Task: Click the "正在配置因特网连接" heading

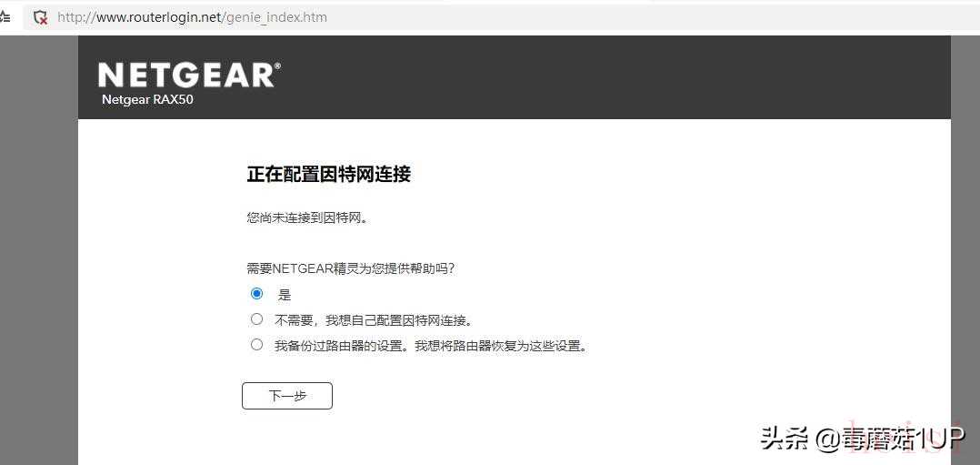Action: click(x=328, y=174)
